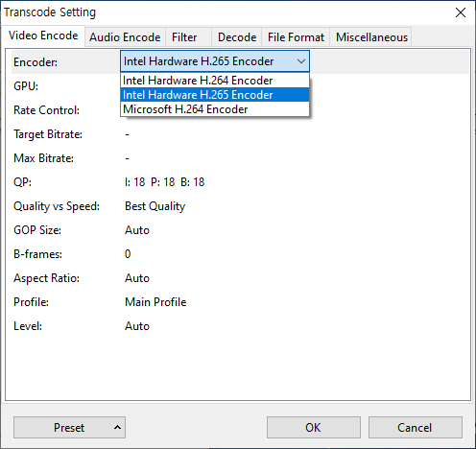Click the Best Quality value

tap(155, 206)
